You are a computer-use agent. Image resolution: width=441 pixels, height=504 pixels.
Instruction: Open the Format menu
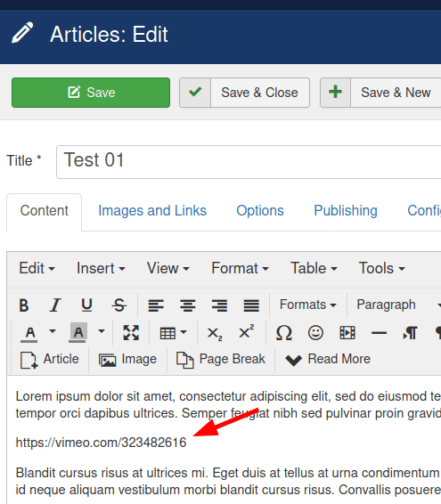[240, 268]
